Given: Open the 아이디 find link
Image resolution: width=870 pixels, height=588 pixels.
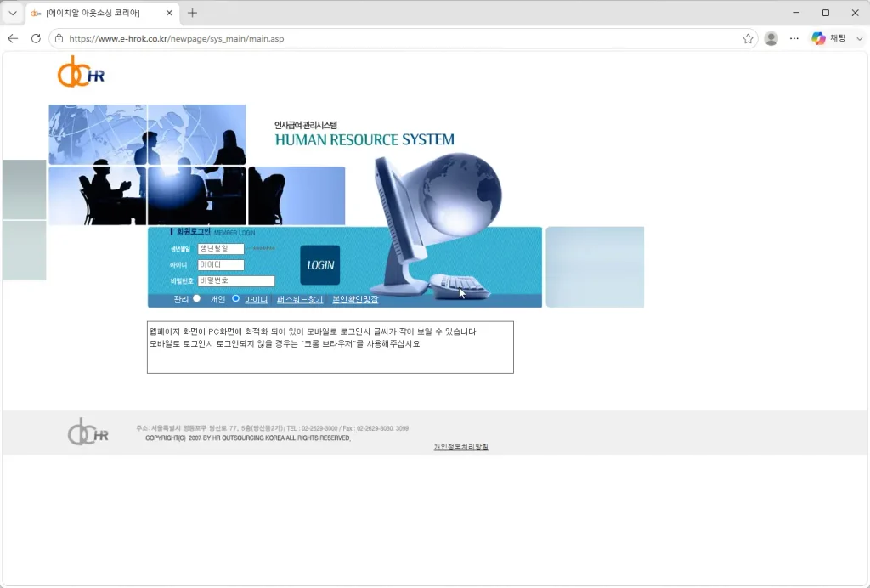Looking at the screenshot, I should pos(257,299).
